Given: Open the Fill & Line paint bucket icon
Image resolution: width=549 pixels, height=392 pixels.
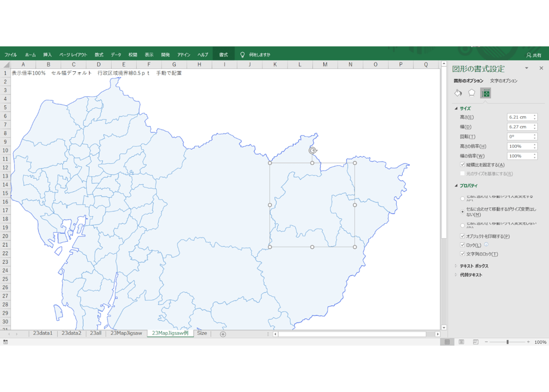Looking at the screenshot, I should 458,93.
